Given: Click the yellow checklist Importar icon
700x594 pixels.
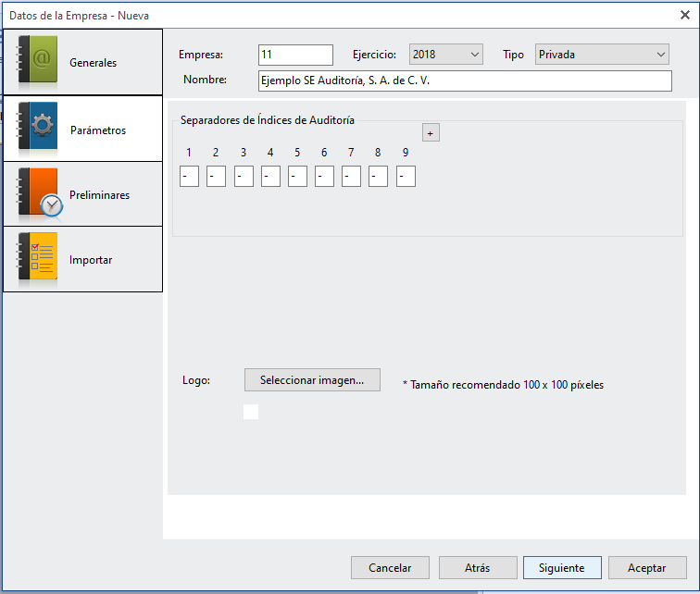Looking at the screenshot, I should (38, 259).
